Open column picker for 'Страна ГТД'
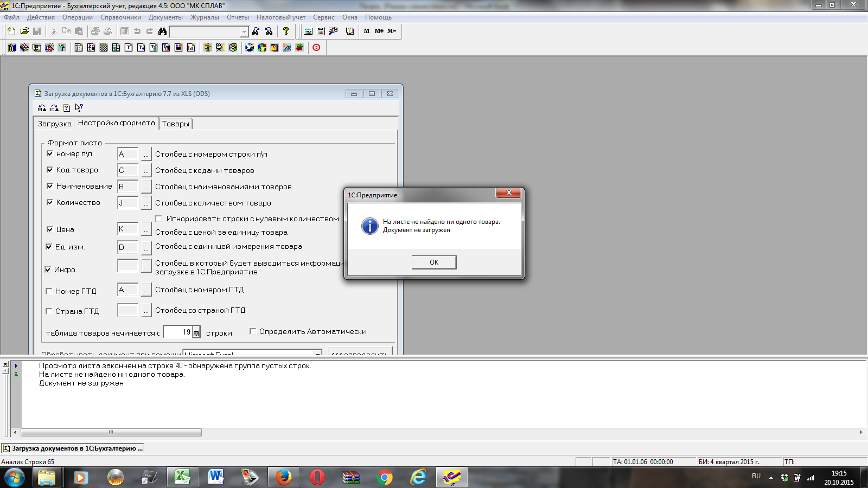The height and width of the screenshot is (488, 868). [146, 311]
